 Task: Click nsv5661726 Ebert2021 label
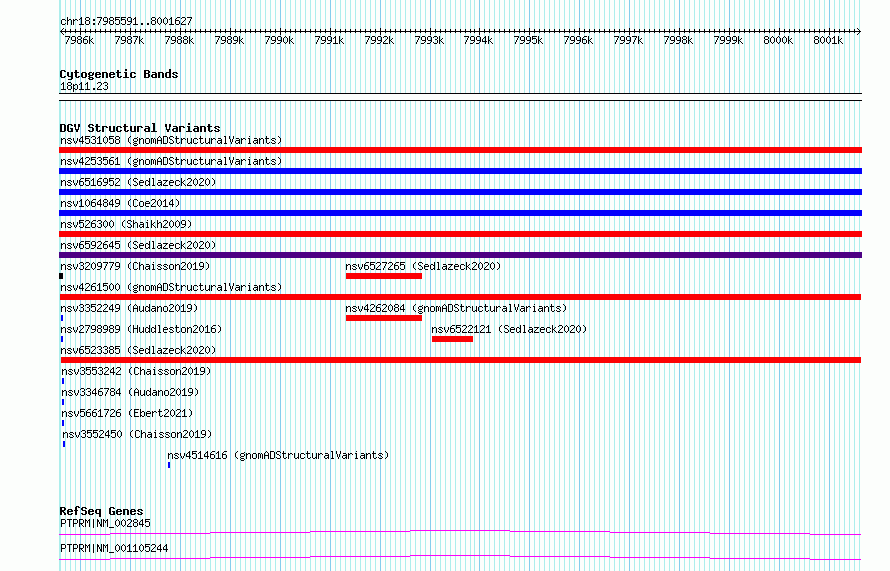[127, 413]
